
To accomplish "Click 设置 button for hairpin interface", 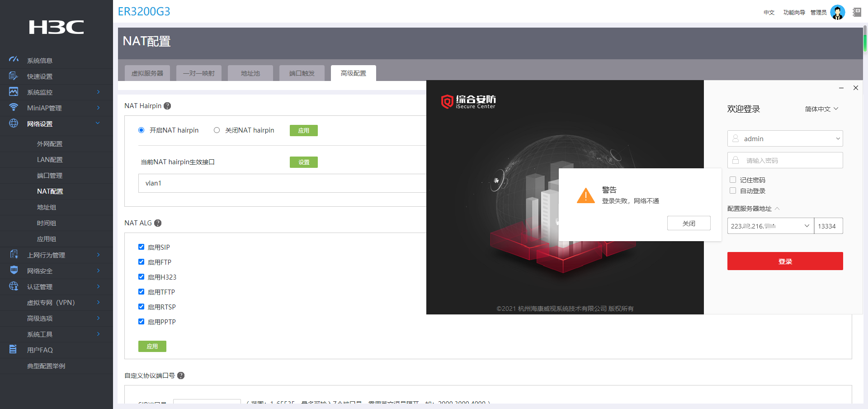I will (x=304, y=162).
